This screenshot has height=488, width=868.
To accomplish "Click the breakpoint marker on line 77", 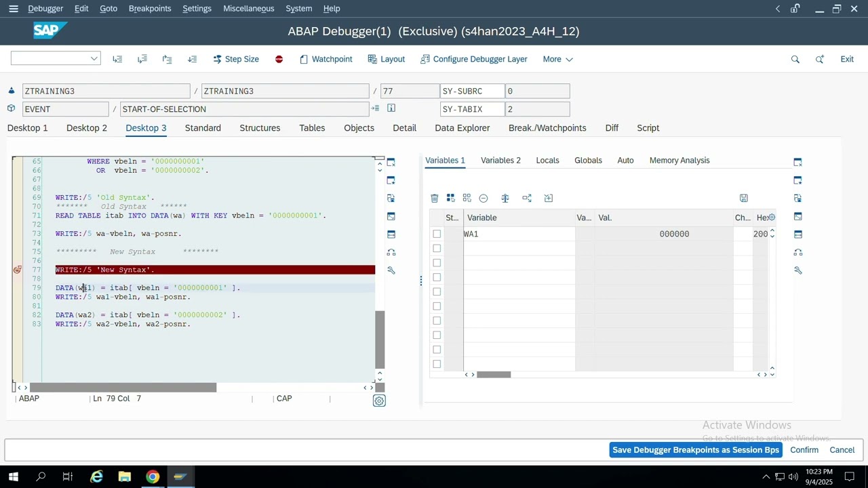I will tap(17, 270).
